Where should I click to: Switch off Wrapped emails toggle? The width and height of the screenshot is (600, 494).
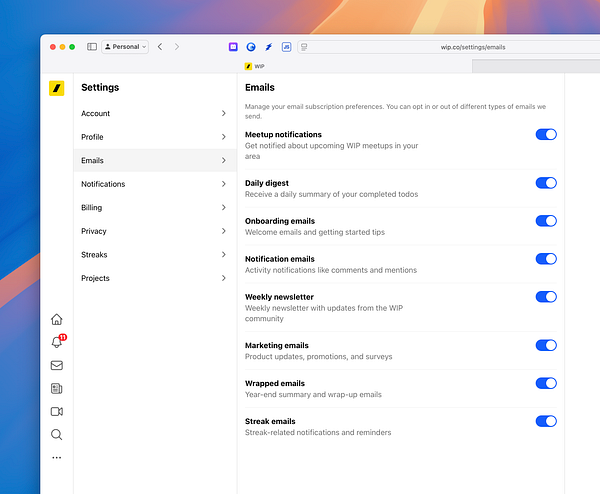(546, 383)
